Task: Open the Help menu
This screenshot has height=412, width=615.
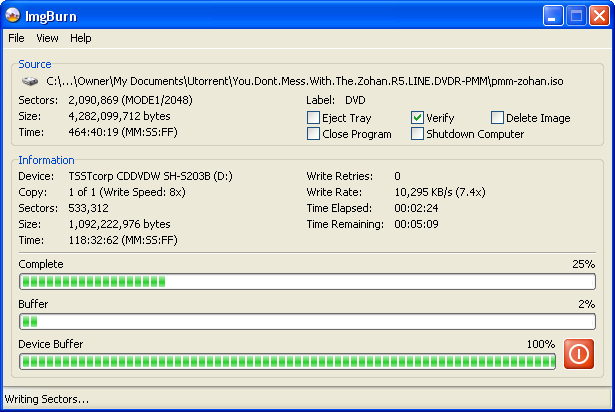Action: (x=81, y=38)
